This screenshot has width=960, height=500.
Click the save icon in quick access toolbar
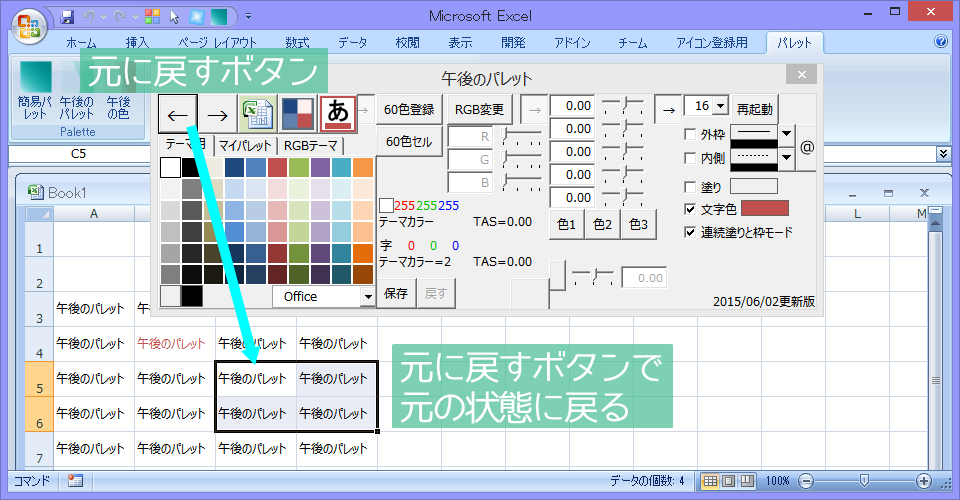point(67,17)
